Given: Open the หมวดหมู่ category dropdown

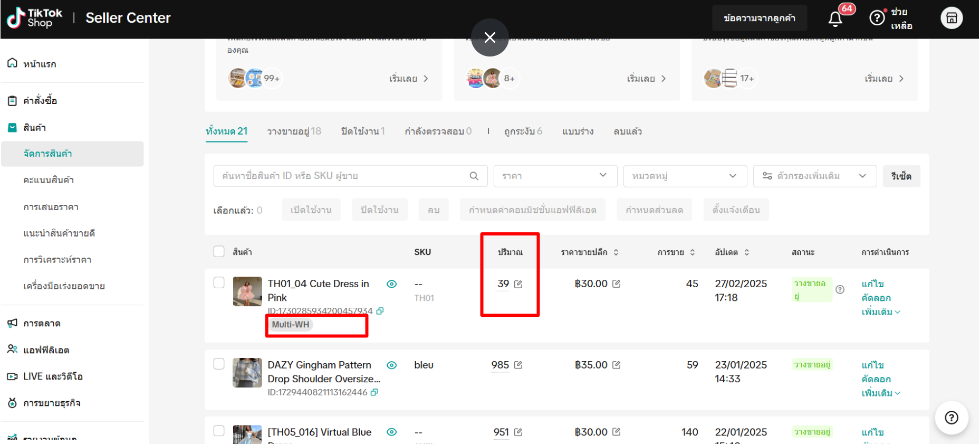Looking at the screenshot, I should point(685,176).
